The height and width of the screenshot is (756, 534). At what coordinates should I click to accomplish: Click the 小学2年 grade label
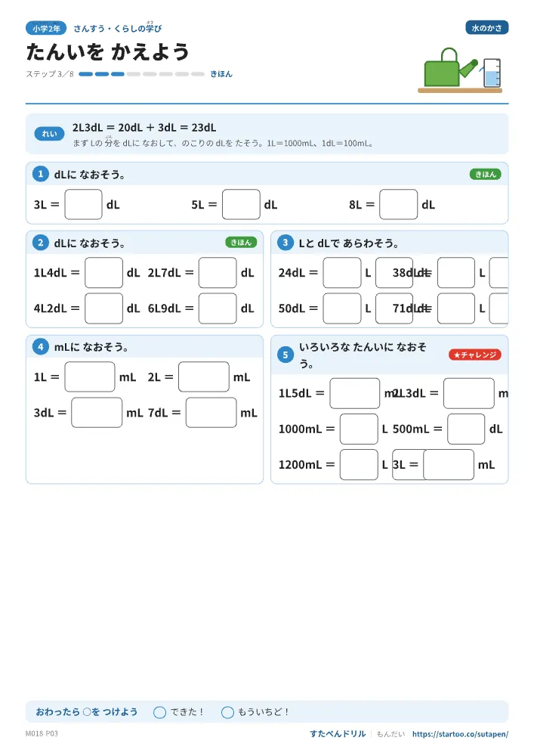point(46,29)
